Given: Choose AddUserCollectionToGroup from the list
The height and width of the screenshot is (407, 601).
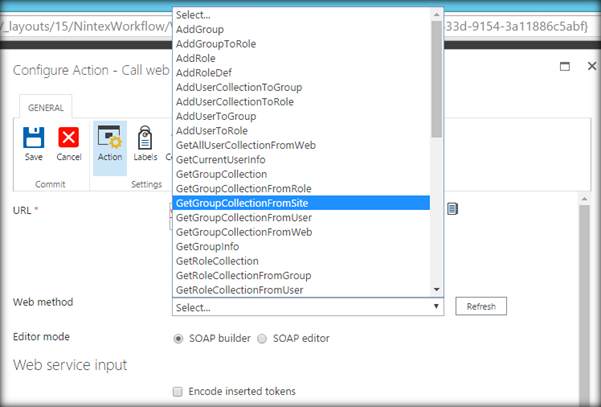Looking at the screenshot, I should tap(301, 87).
